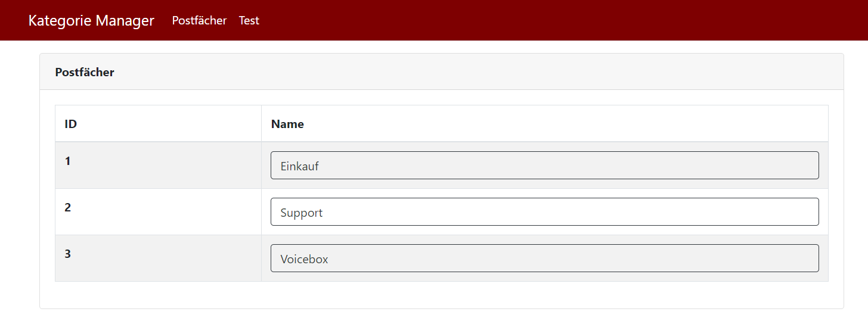Open the Test navigation link
Viewport: 868px width, 321px height.
(x=249, y=20)
